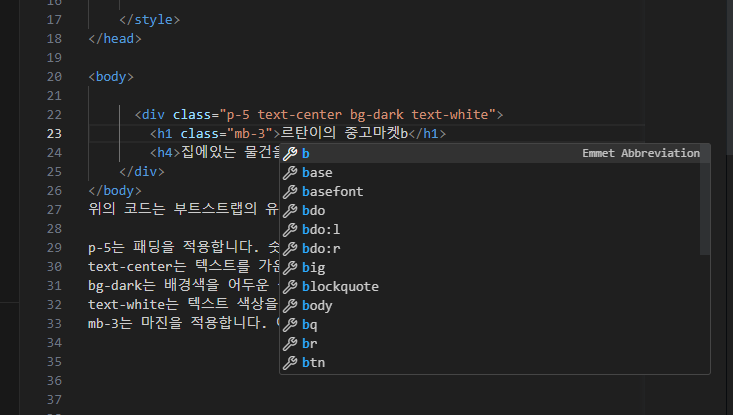Click the 'text-white는 텍스트 색상을' text line
This screenshot has width=733, height=415.
pos(183,304)
